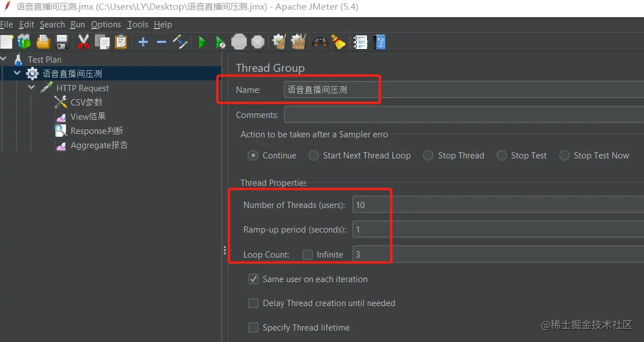644x342 pixels.
Task: Click the Test Plan flask icon
Action: pyautogui.click(x=18, y=59)
